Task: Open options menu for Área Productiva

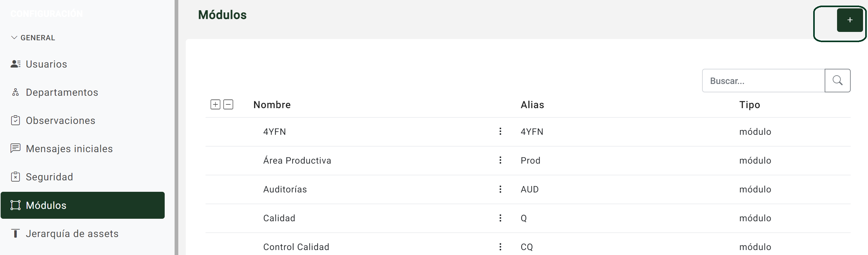Action: tap(500, 160)
